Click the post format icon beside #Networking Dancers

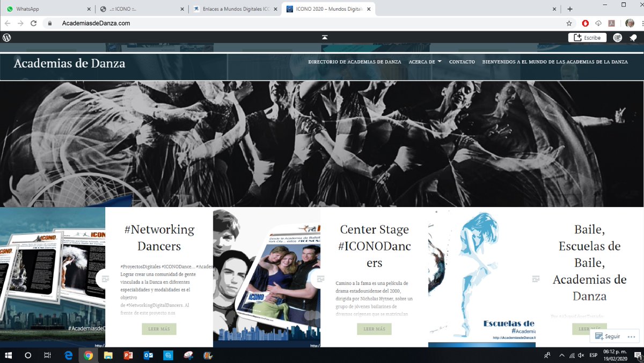(105, 278)
